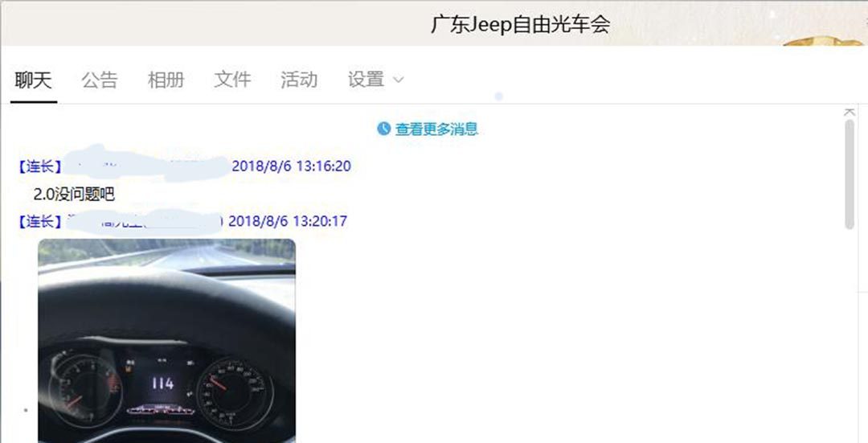
Task: Open the 公告 tab
Action: 100,80
